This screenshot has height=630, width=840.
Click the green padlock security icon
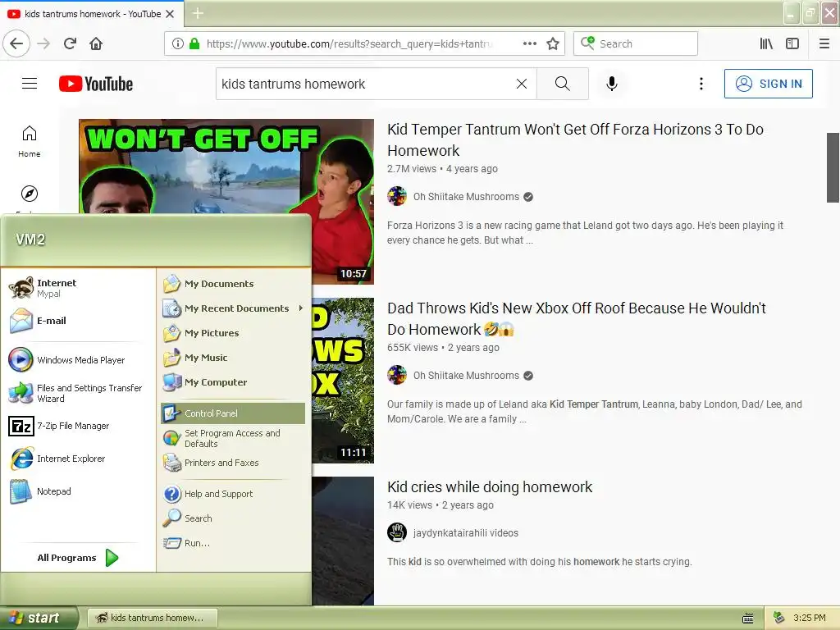coord(194,43)
